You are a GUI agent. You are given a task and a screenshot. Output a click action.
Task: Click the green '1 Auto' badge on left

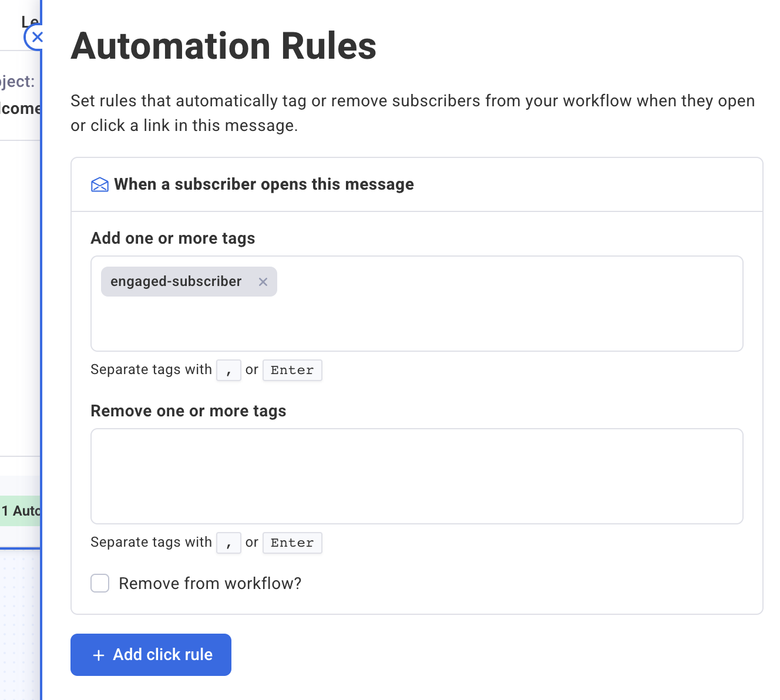click(20, 511)
